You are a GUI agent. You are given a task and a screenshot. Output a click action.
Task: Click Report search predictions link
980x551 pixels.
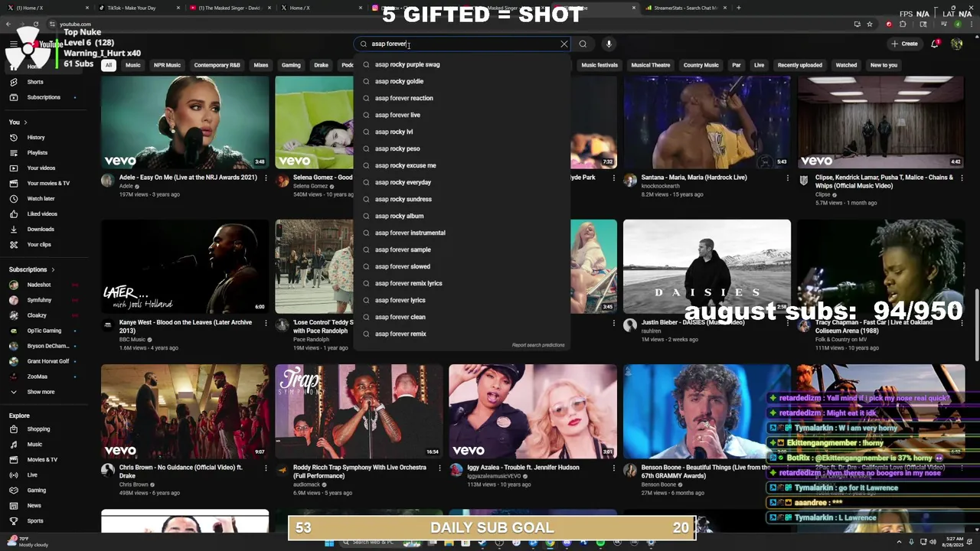click(538, 345)
